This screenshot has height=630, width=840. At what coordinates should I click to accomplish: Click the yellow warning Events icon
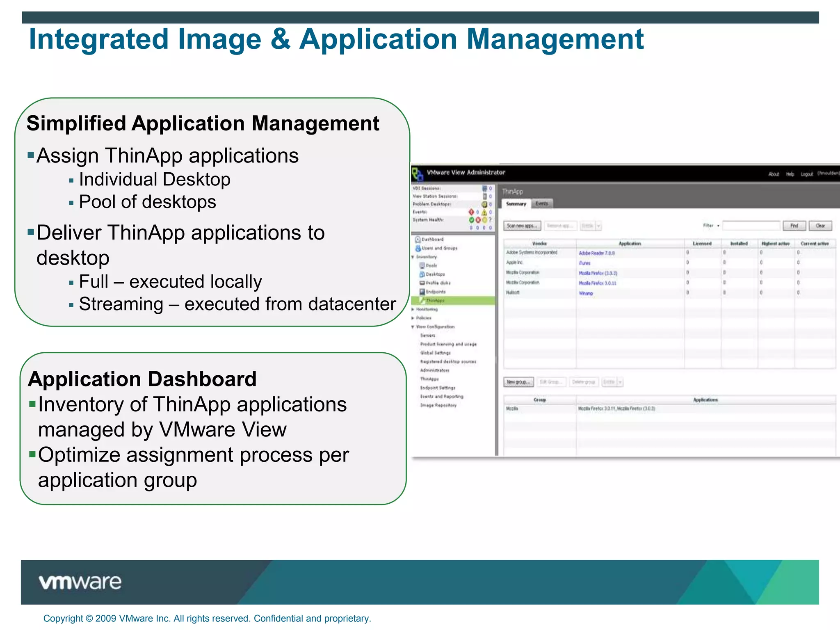pos(484,212)
